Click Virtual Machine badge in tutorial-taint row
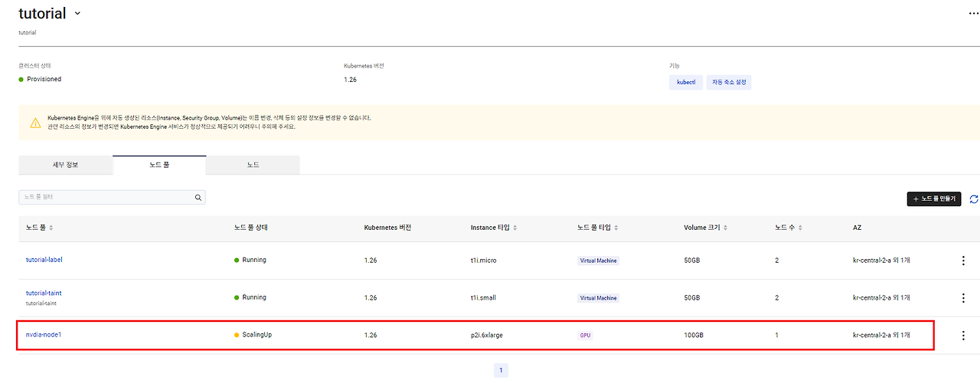Viewport: 980px width, 390px height. (598, 298)
